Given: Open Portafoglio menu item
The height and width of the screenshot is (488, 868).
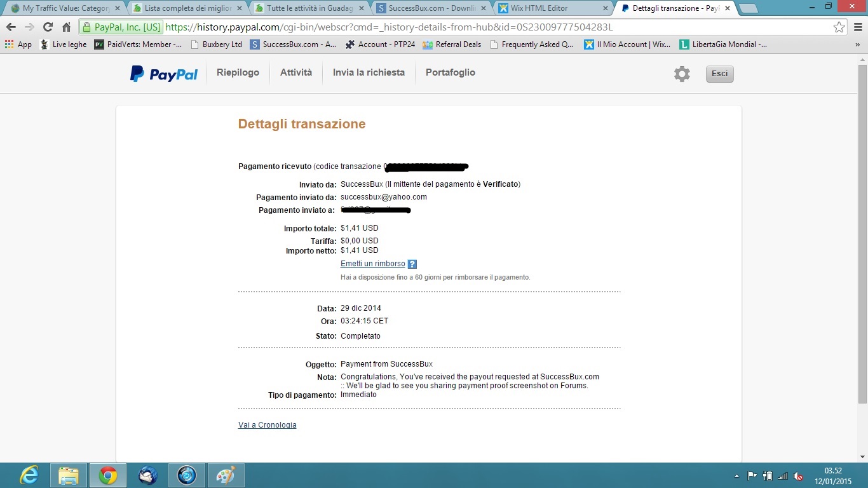Looking at the screenshot, I should tap(451, 72).
